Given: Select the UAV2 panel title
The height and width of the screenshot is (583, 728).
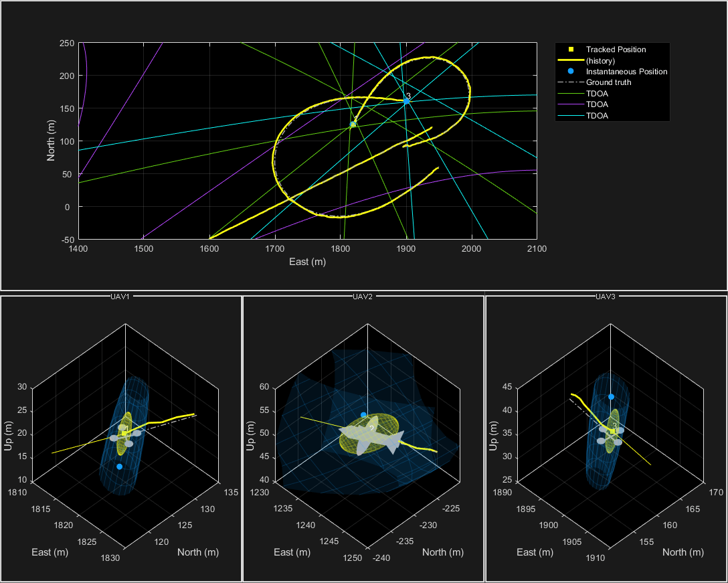Looking at the screenshot, I should click(363, 296).
